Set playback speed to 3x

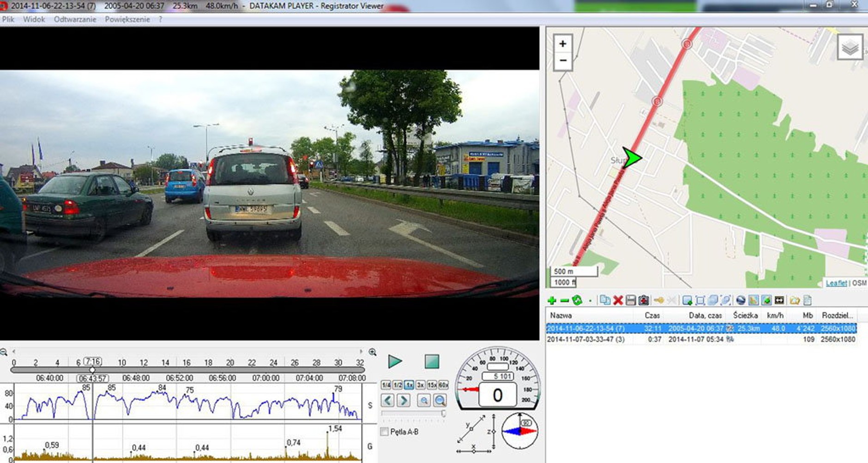[420, 384]
